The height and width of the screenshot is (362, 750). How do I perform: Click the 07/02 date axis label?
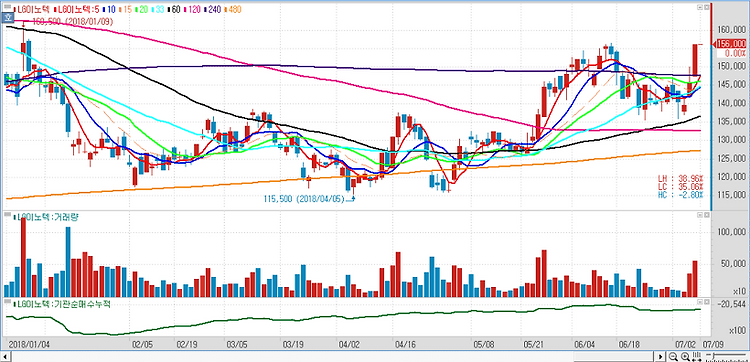[684, 344]
